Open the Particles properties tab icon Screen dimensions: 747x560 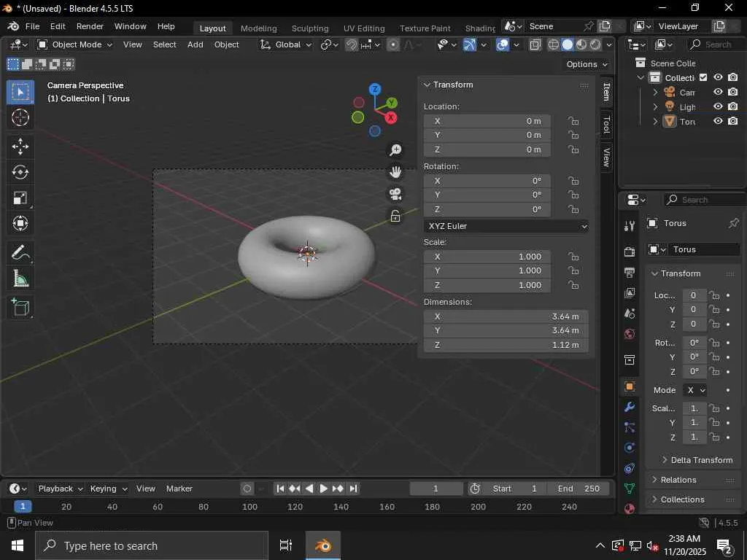pyautogui.click(x=630, y=427)
